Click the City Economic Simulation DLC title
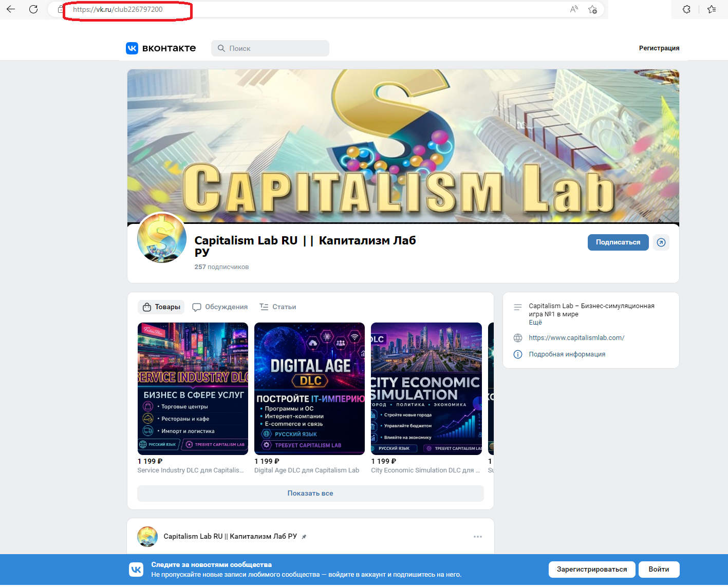 click(x=425, y=470)
